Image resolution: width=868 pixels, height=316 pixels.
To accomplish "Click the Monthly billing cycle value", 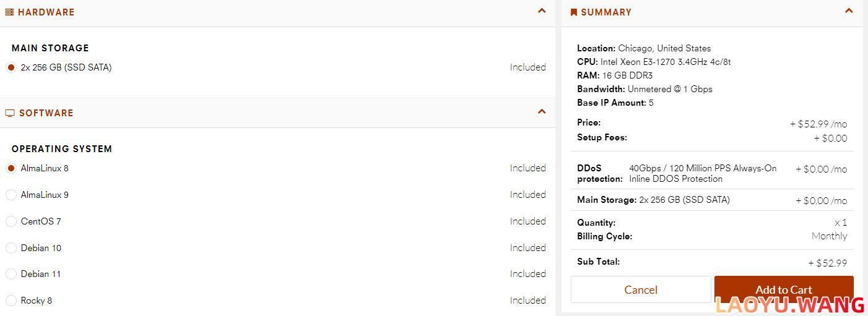I will click(829, 236).
